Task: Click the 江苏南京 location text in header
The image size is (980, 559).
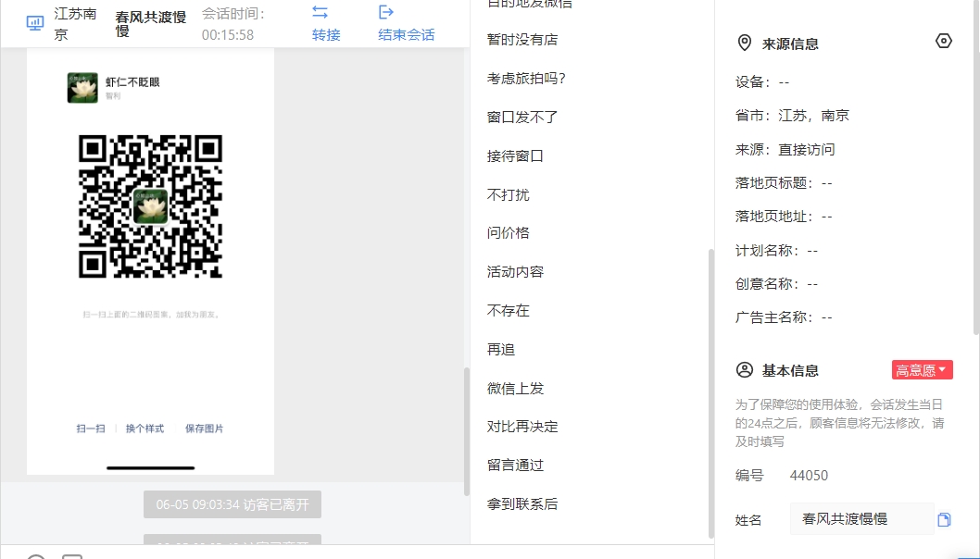Action: click(76, 24)
